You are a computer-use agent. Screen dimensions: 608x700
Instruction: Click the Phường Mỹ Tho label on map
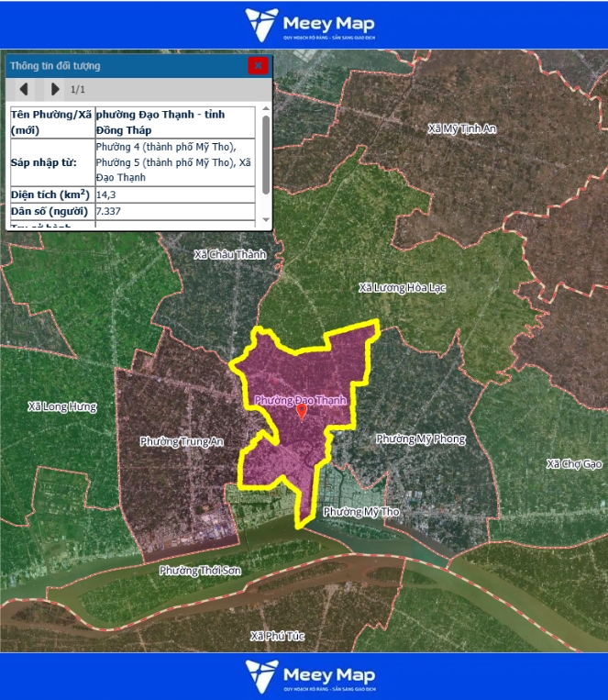(x=362, y=511)
